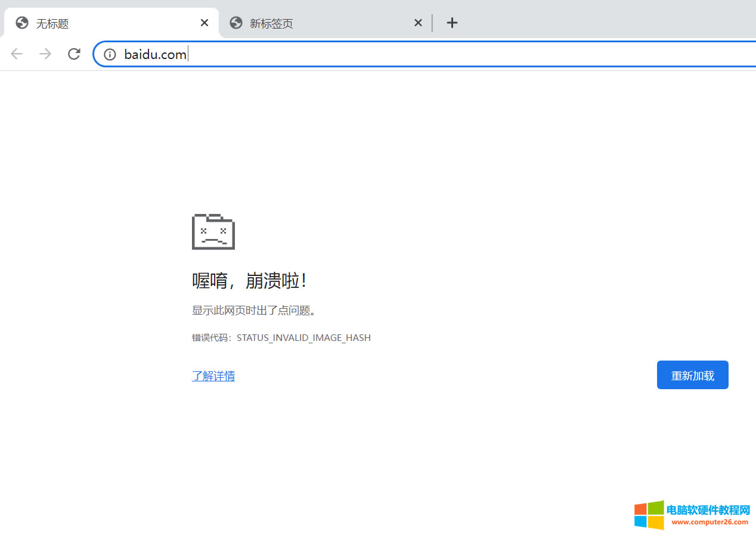Close the 新标签页 tab
The height and width of the screenshot is (534, 756).
pos(418,23)
